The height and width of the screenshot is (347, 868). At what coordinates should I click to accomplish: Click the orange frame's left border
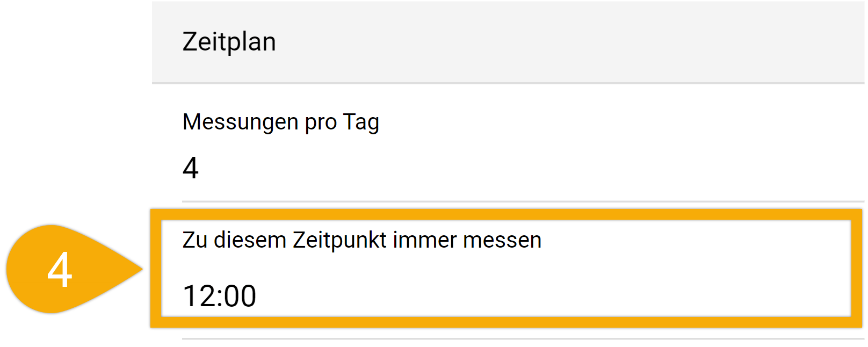click(156, 268)
